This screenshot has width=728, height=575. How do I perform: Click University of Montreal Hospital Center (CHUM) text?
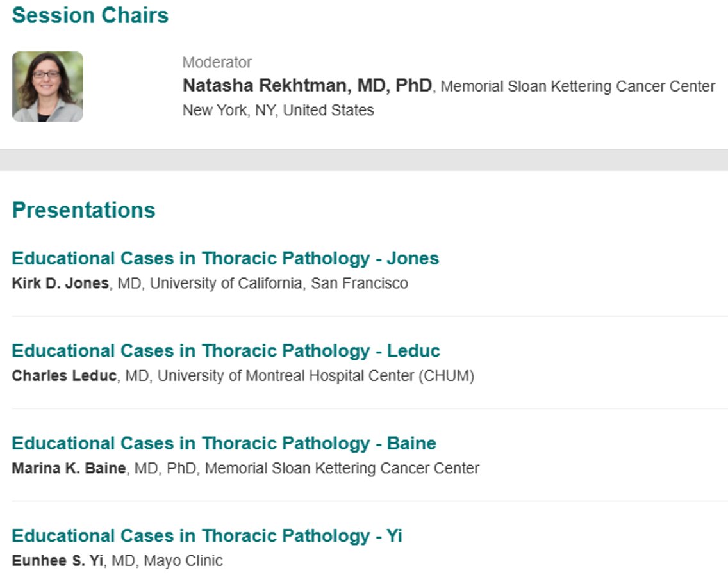(316, 375)
